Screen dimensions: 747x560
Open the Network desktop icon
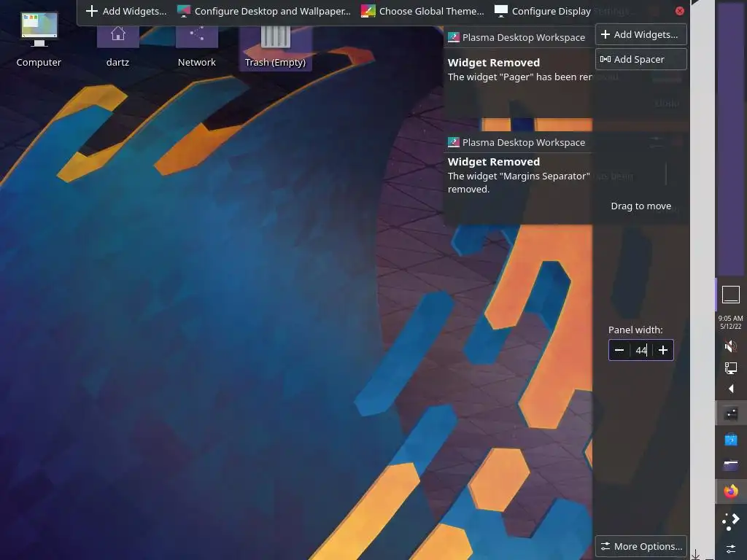[197, 46]
